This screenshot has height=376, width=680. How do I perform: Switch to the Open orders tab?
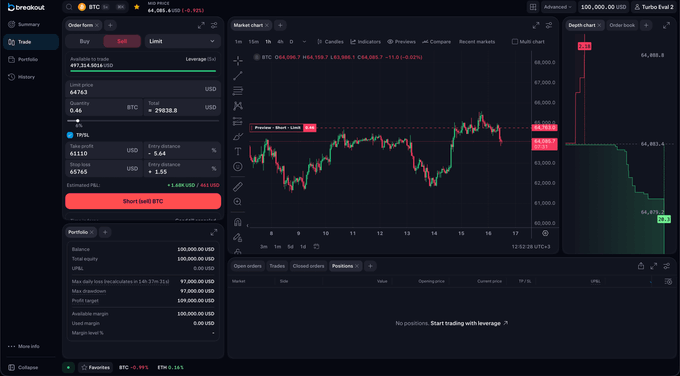click(248, 266)
